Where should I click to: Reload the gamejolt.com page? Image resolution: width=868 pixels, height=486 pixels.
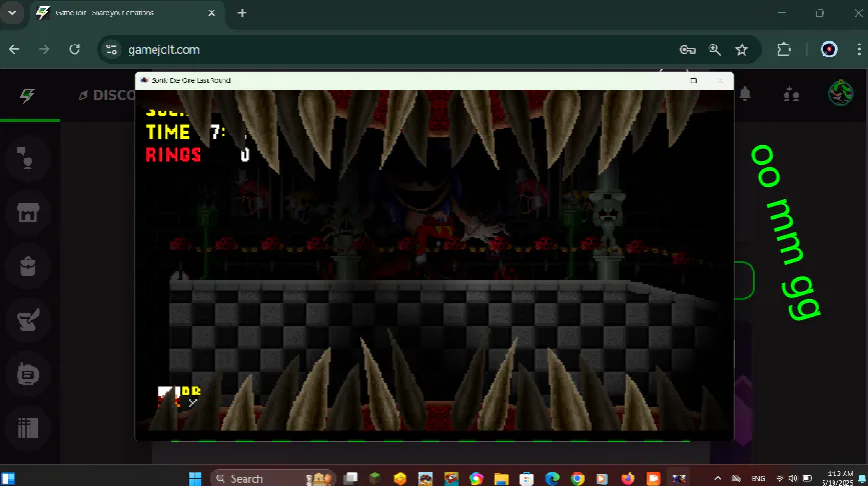coord(74,50)
